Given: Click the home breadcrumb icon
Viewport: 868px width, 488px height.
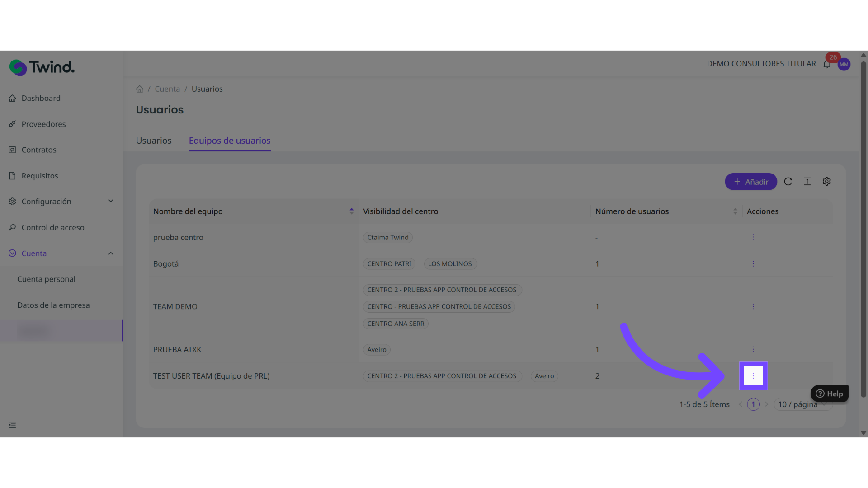Looking at the screenshot, I should click(x=140, y=89).
